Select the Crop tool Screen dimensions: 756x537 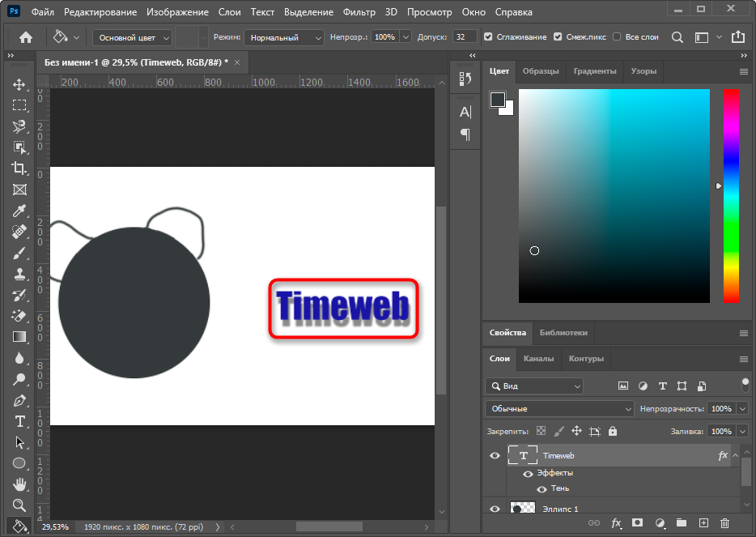point(19,168)
